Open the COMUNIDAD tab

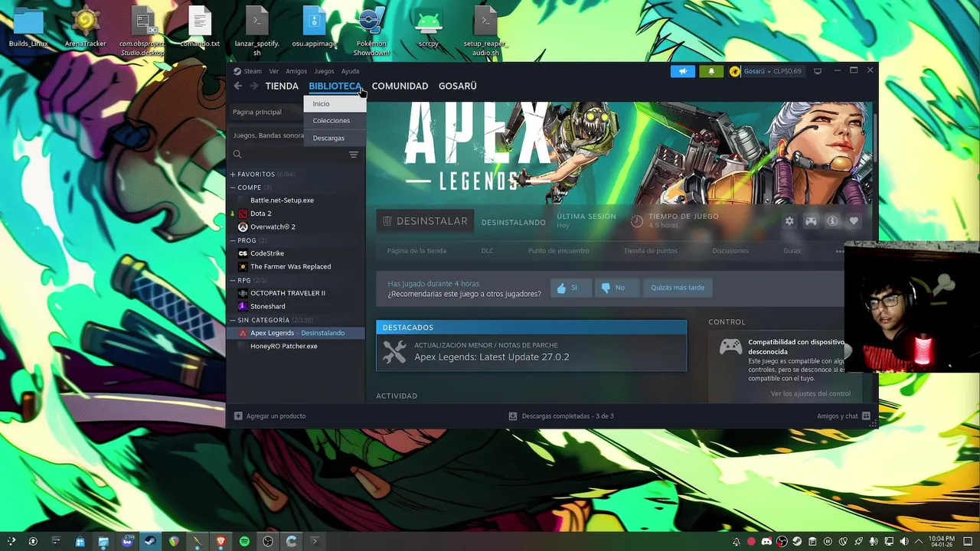pyautogui.click(x=400, y=86)
